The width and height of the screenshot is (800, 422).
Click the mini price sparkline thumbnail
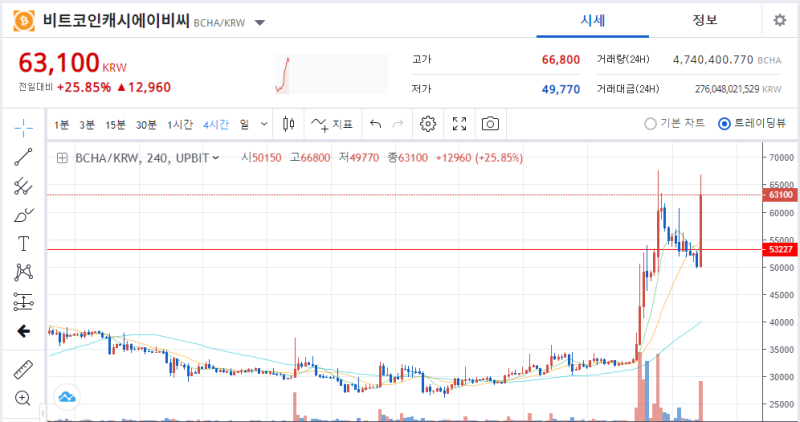click(331, 75)
